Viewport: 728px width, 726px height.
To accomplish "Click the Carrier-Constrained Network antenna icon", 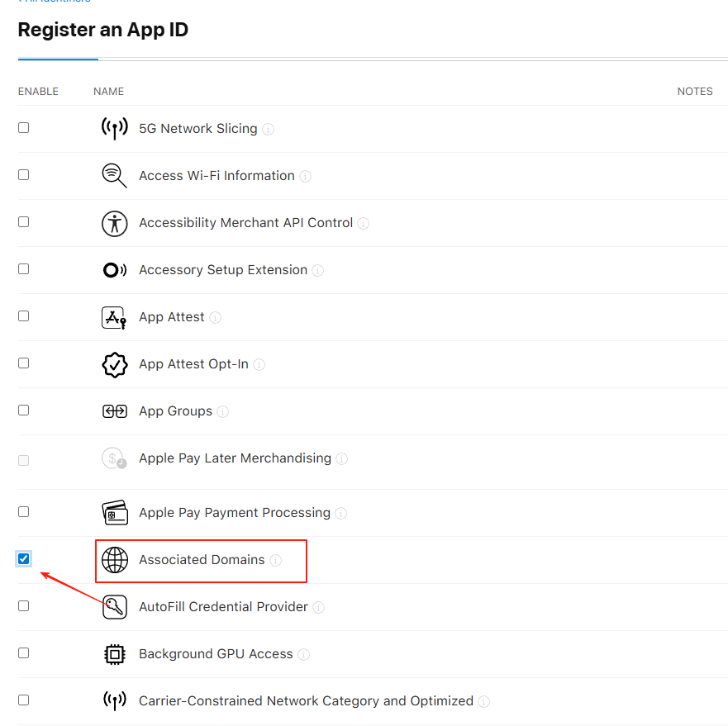I will click(x=115, y=700).
